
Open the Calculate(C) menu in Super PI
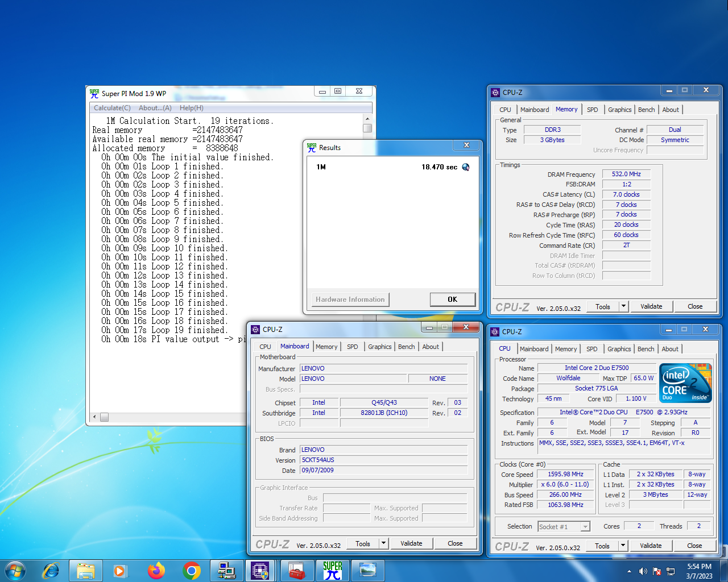[x=112, y=108]
